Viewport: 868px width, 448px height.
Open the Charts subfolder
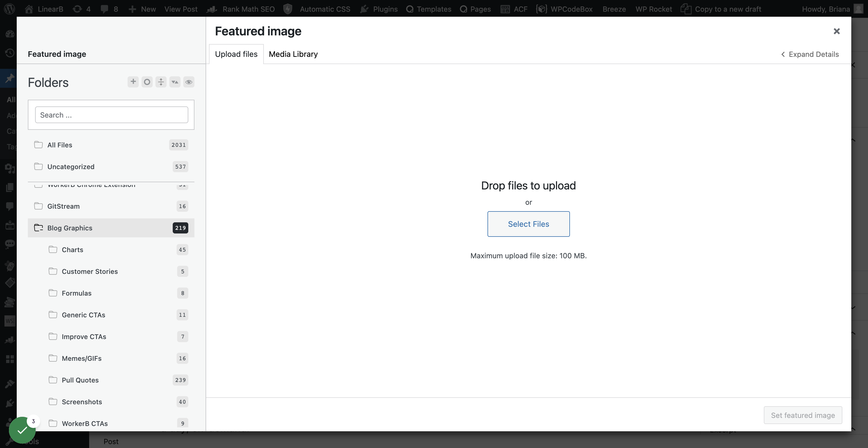(x=118, y=249)
